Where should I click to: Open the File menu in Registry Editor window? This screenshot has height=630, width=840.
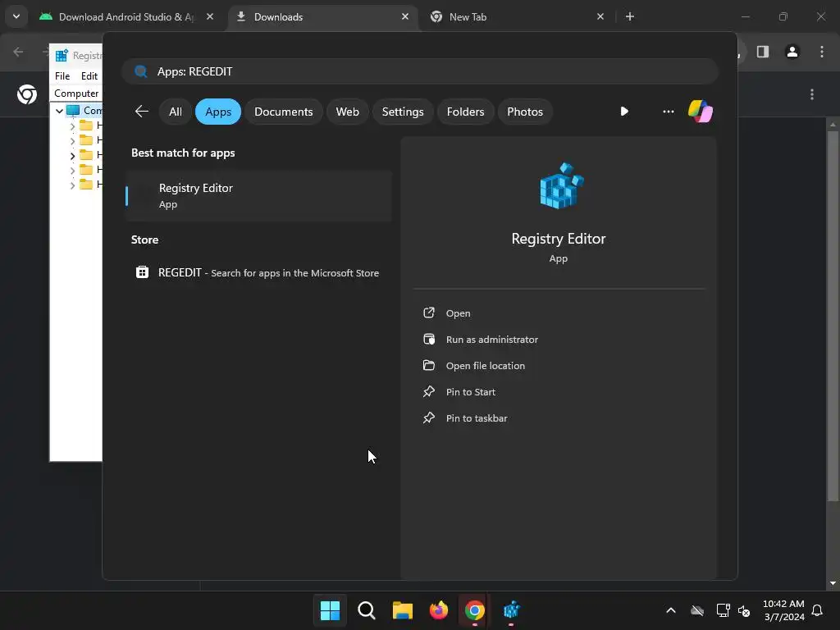(62, 76)
